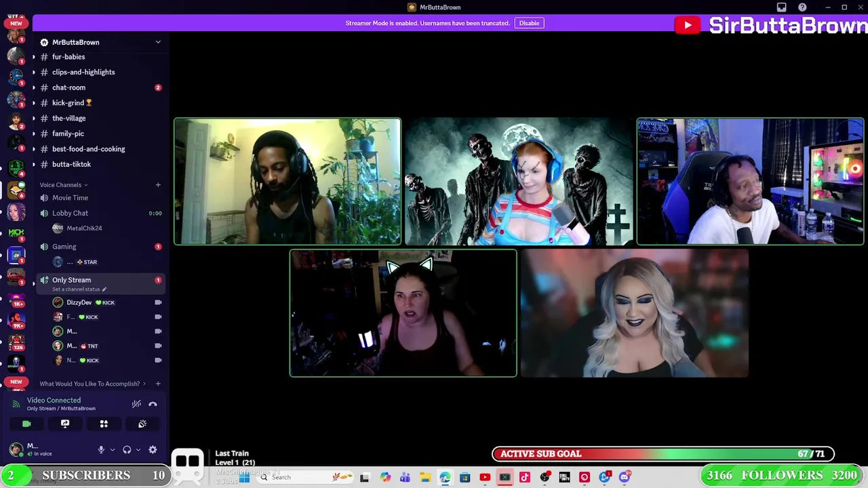Open microphone input options chevron
Viewport: 868px width, 488px height.
(x=113, y=449)
